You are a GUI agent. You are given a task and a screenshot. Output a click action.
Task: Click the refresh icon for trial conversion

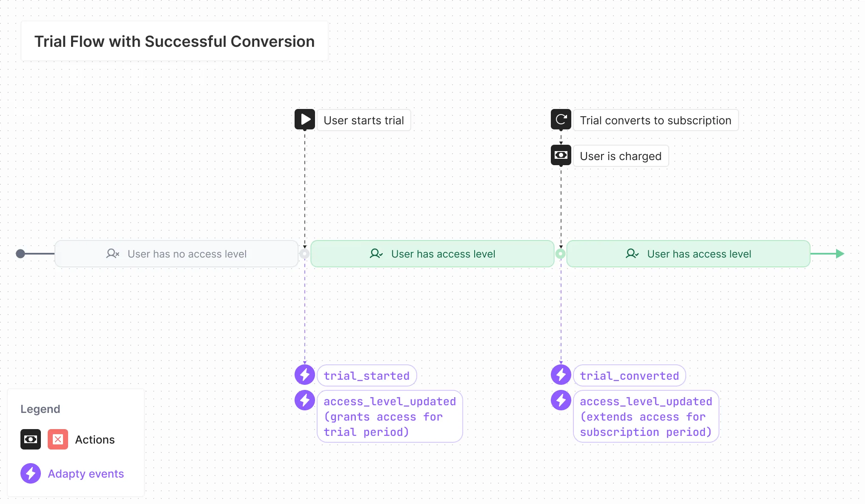click(561, 119)
